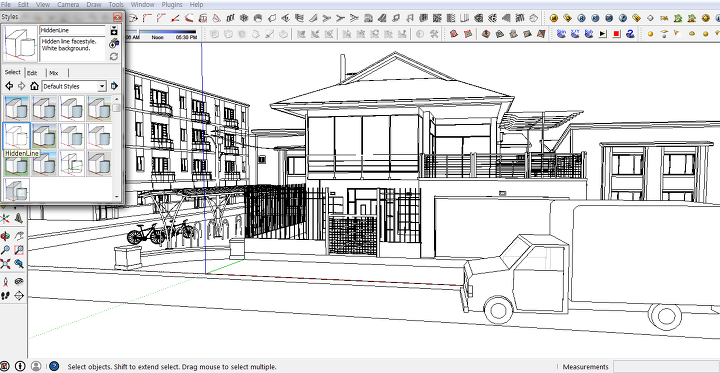The width and height of the screenshot is (720, 373).
Task: Click the create new style icon
Action: (x=114, y=44)
